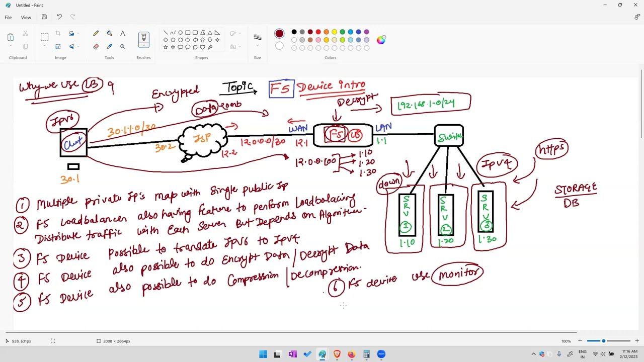Open the File menu
Image resolution: width=644 pixels, height=362 pixels.
point(8,17)
